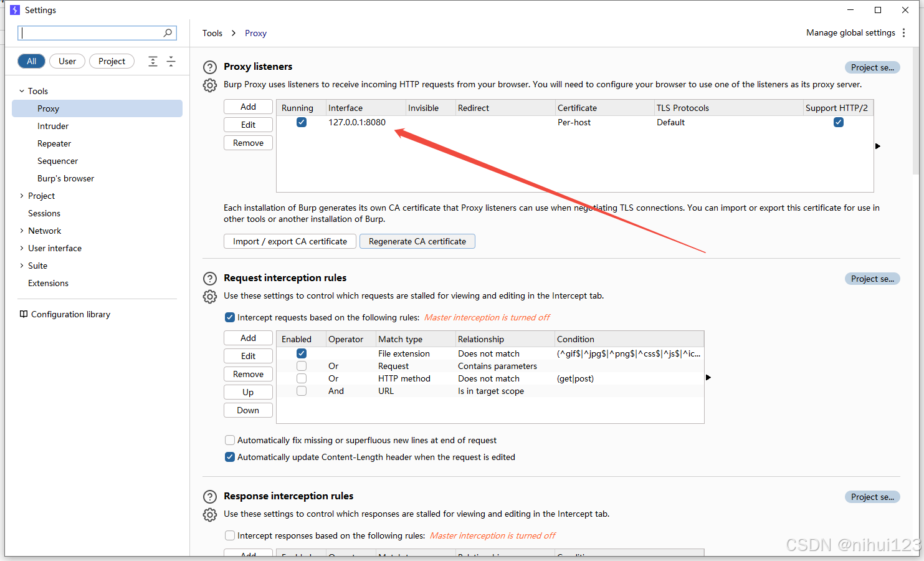Image resolution: width=924 pixels, height=561 pixels.
Task: Disable Intercept requests based on following rules
Action: (x=230, y=317)
